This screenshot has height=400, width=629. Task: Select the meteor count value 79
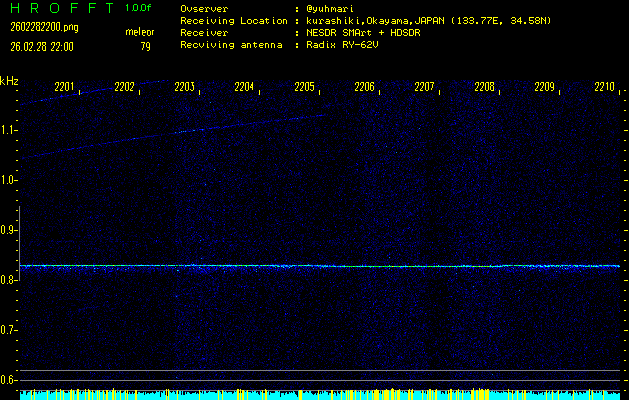click(x=145, y=46)
